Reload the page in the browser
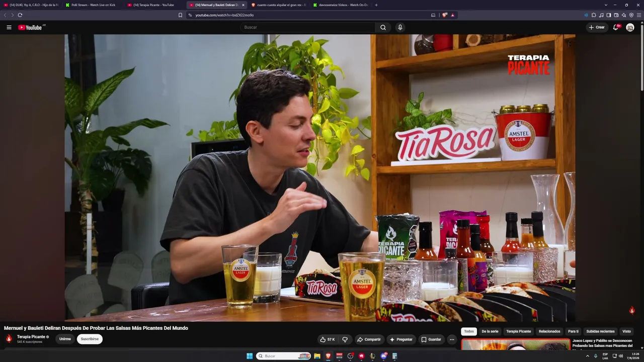Image resolution: width=644 pixels, height=362 pixels. 20,15
